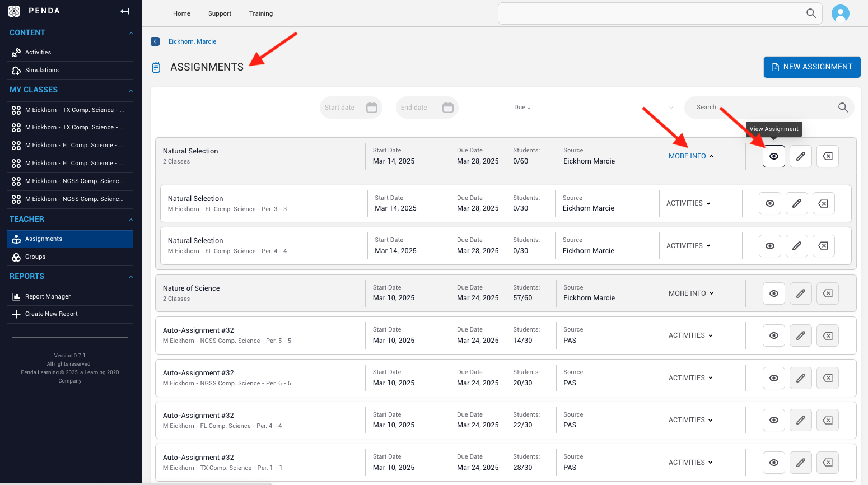Expand ACTIVITIES for Natural Selection Per. 4

click(688, 246)
